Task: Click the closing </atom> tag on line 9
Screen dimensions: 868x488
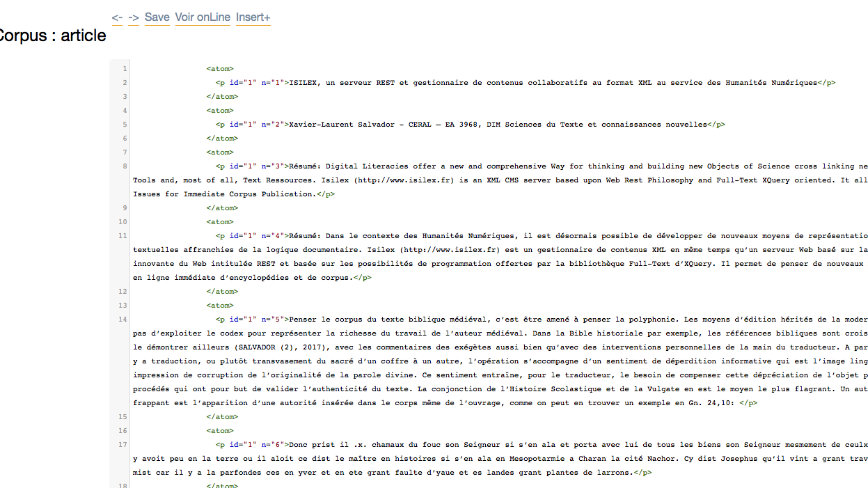Action: click(222, 208)
